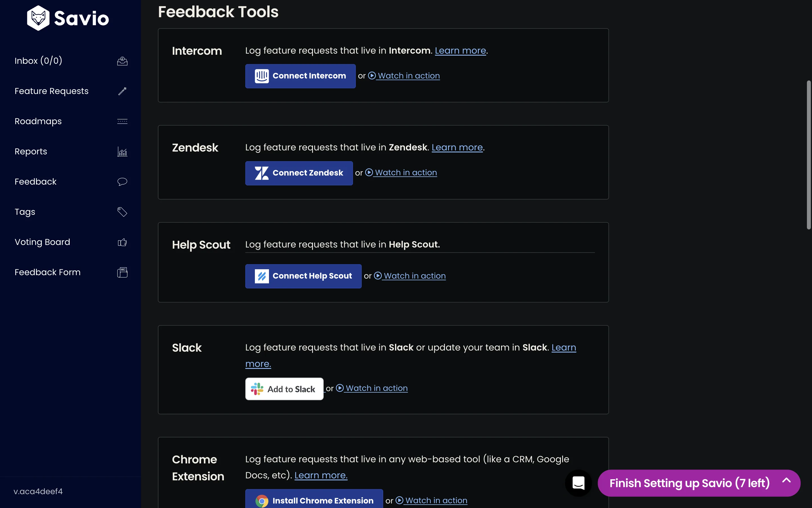
Task: Click the Slack section heading
Action: [x=187, y=348]
